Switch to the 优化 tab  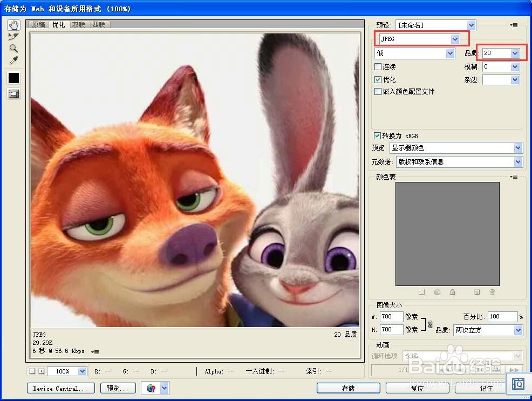click(x=58, y=25)
